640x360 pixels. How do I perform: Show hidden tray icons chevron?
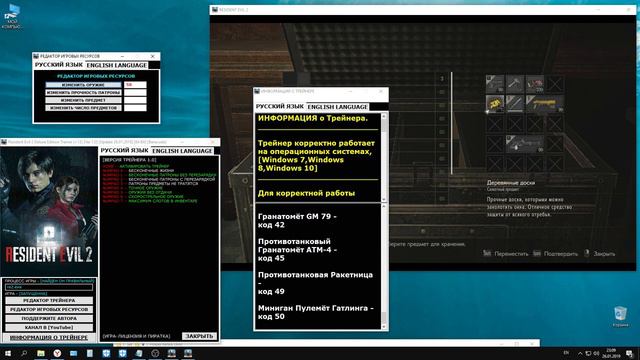click(580, 353)
